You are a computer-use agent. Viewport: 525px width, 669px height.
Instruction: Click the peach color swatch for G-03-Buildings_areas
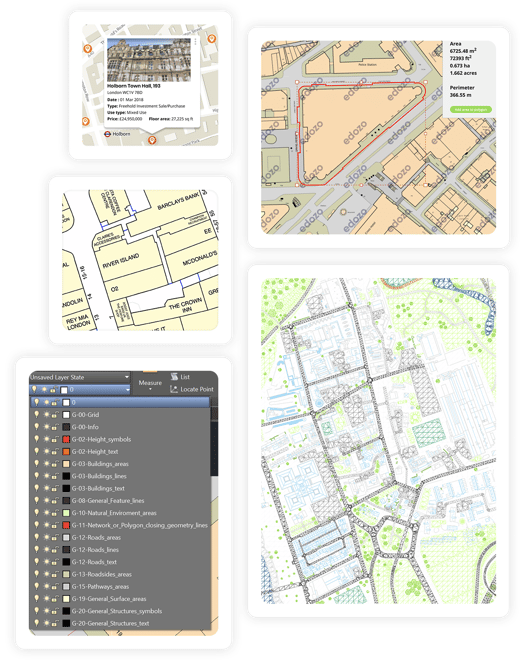pyautogui.click(x=66, y=464)
